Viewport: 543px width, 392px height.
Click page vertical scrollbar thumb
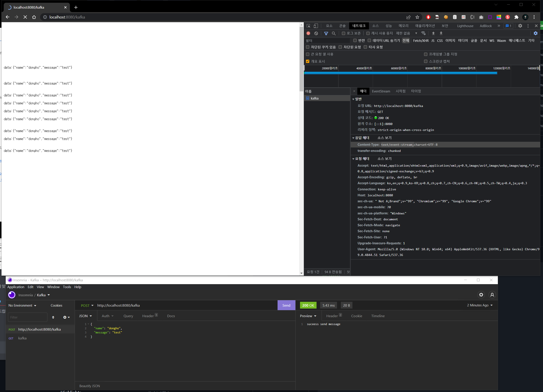click(301, 59)
